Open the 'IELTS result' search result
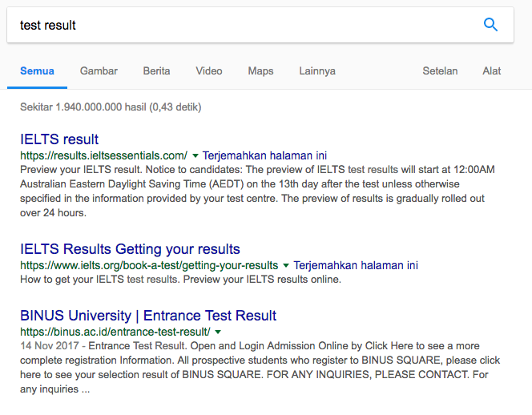Image resolution: width=532 pixels, height=415 pixels. [x=59, y=139]
